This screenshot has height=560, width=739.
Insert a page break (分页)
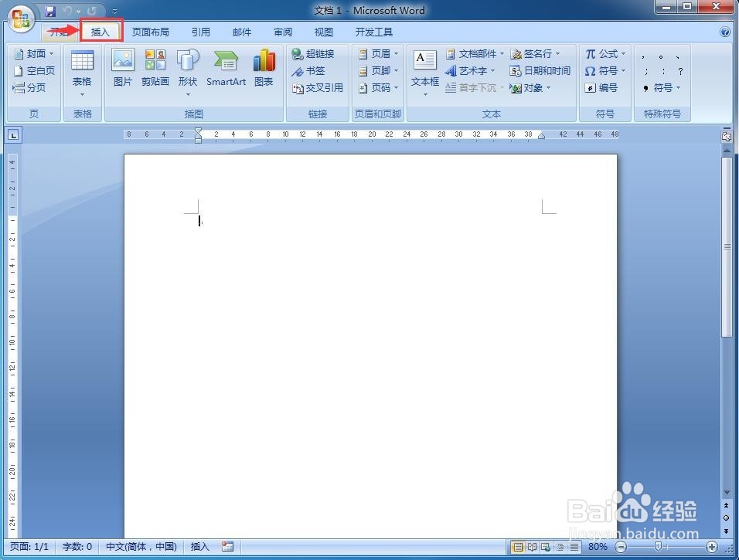coord(29,88)
